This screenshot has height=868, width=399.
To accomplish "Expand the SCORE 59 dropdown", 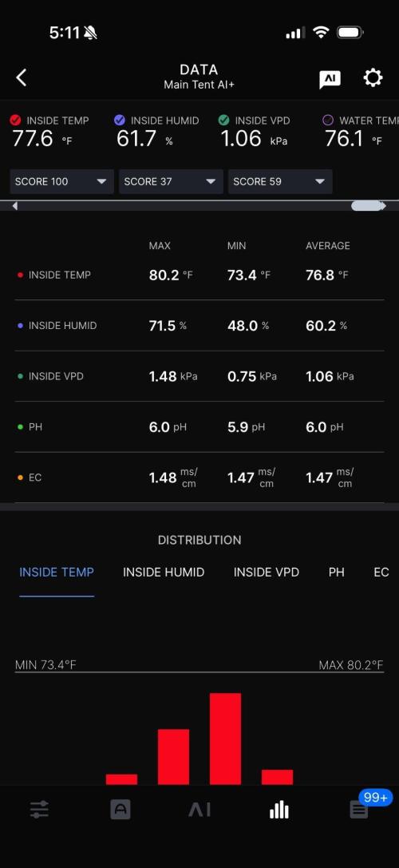I will click(280, 181).
